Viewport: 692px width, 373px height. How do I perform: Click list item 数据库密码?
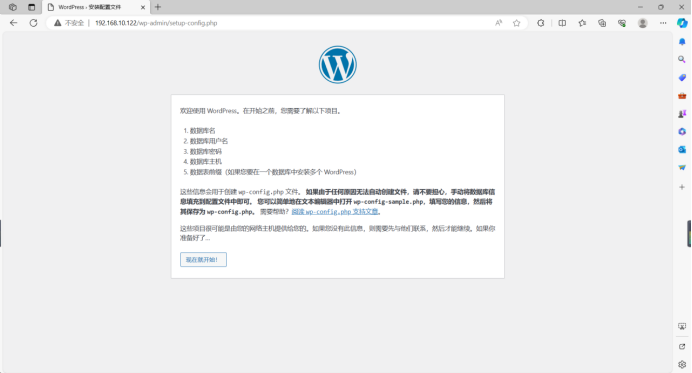[206, 151]
